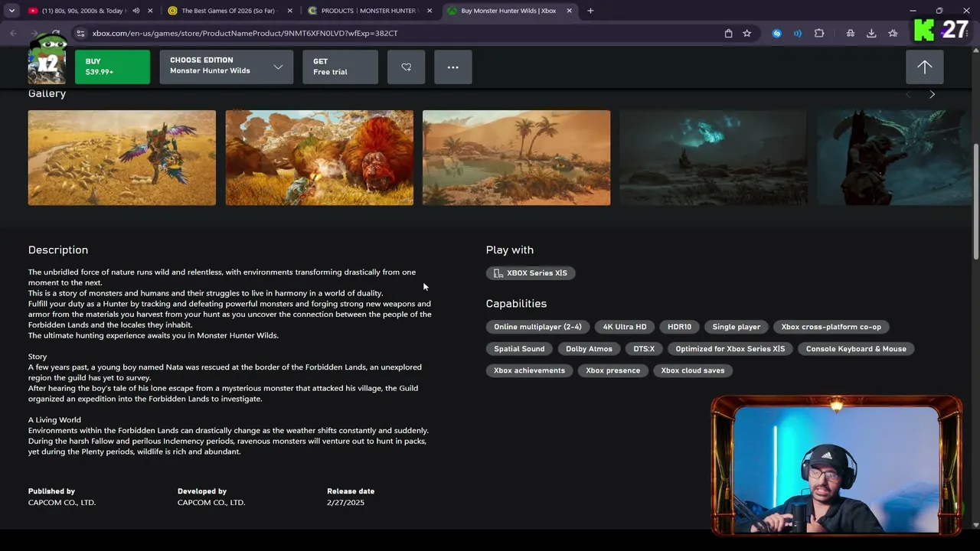The image size is (980, 551).
Task: Click the page vertical scrollbar thumb
Action: point(975,201)
